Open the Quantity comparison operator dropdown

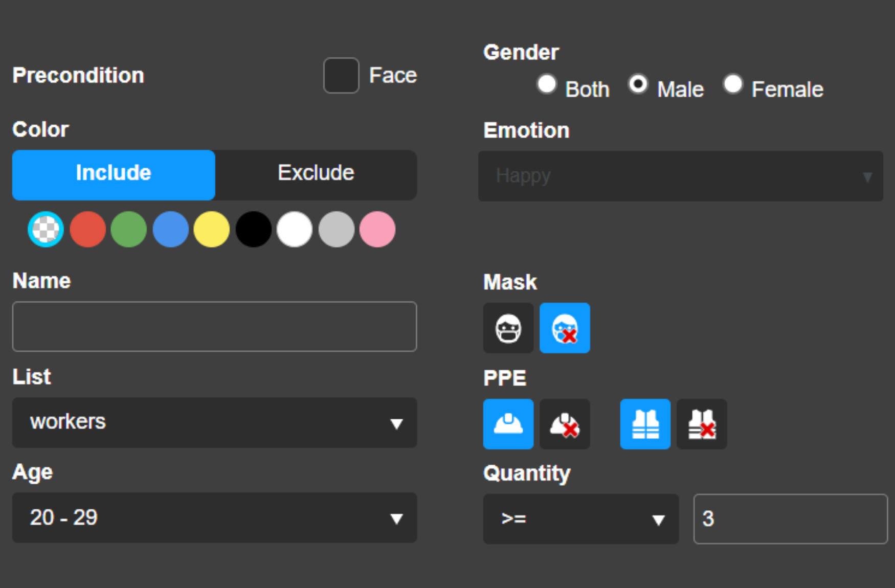click(580, 518)
